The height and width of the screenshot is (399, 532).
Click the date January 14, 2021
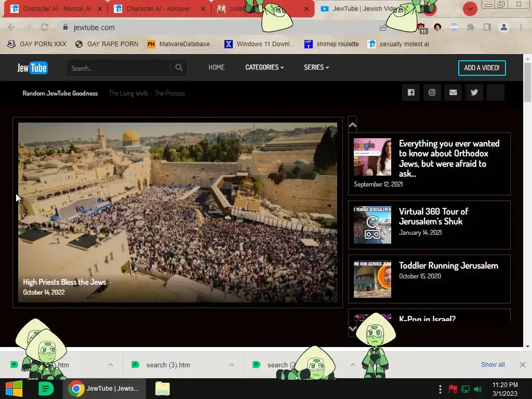pyautogui.click(x=420, y=232)
